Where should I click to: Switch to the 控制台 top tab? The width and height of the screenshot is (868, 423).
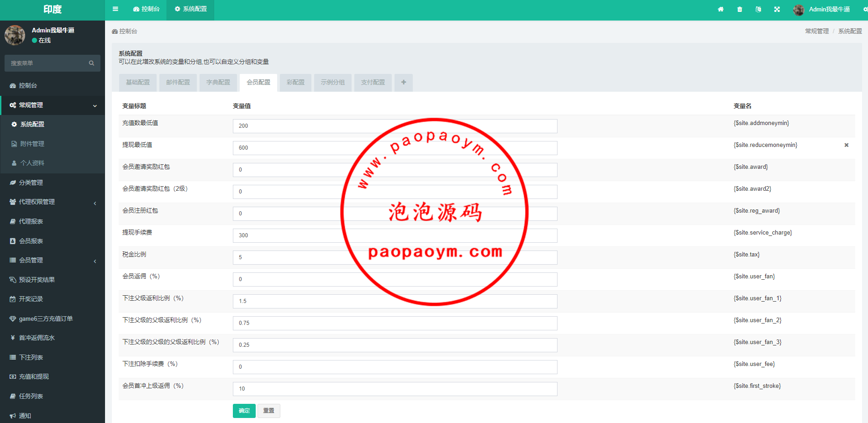(x=146, y=9)
